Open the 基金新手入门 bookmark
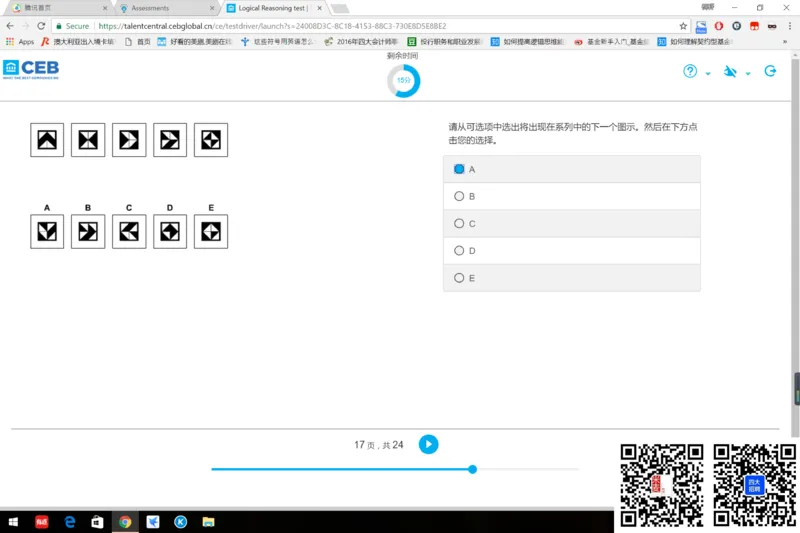 611,42
